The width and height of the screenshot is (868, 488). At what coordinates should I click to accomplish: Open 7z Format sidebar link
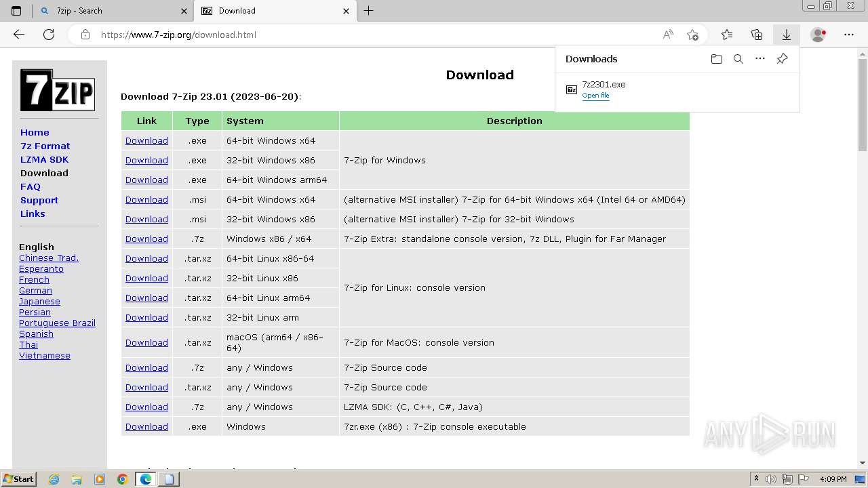tap(45, 146)
